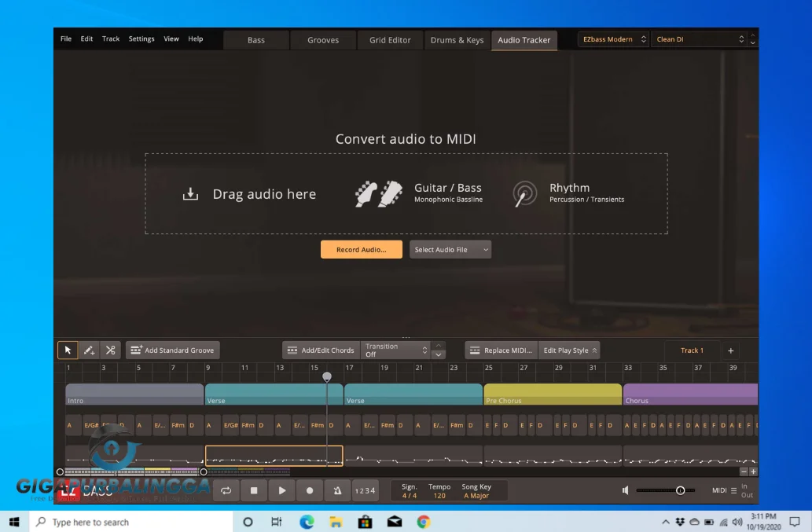Open File Explorer from taskbar
The image size is (812, 532).
(x=336, y=522)
